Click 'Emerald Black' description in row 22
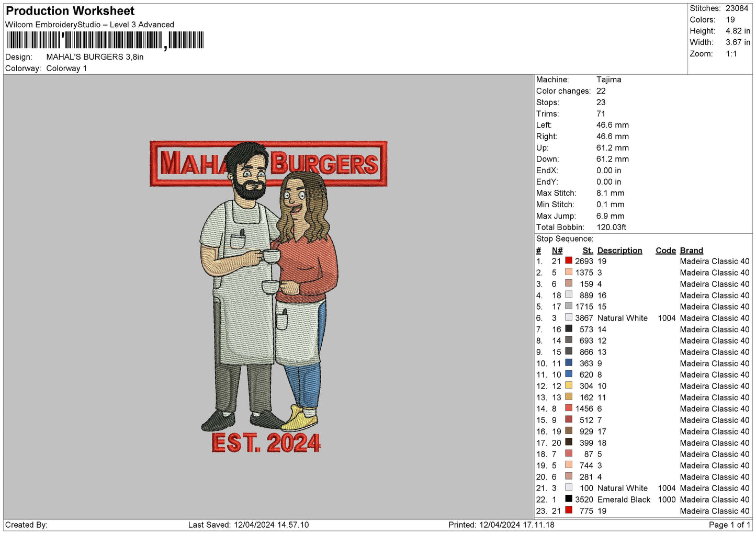Screen dimensions: 756x534 (624, 499)
